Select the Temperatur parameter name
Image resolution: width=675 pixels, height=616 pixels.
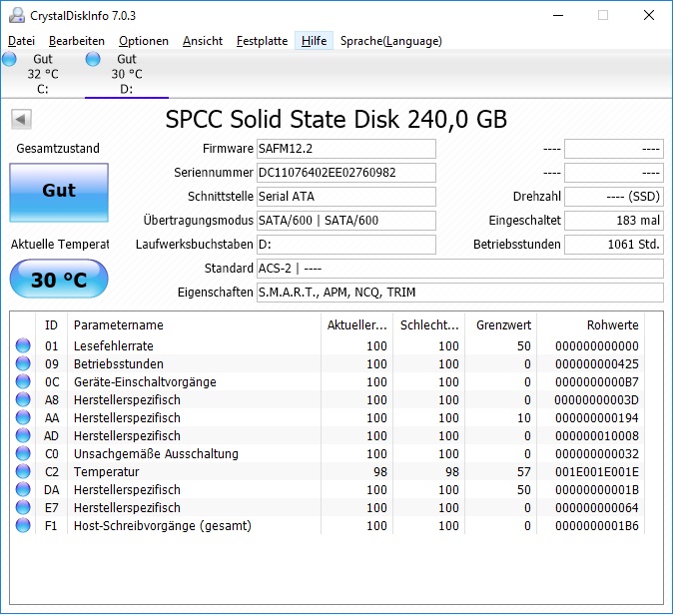click(x=106, y=472)
